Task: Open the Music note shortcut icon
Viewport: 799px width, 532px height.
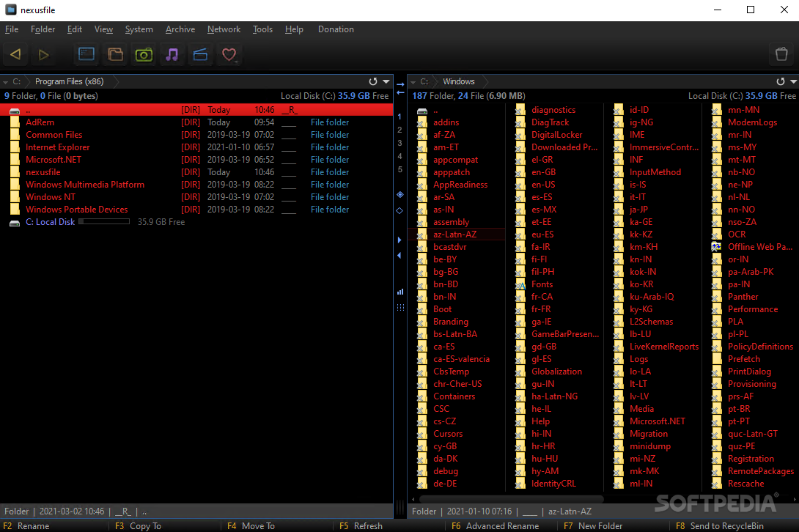Action: [x=172, y=54]
